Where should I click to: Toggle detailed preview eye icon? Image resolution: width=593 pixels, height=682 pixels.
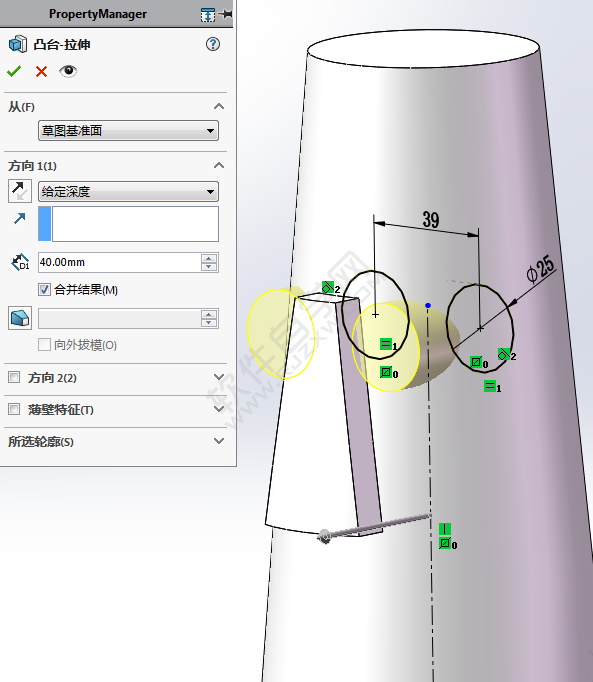[x=68, y=71]
